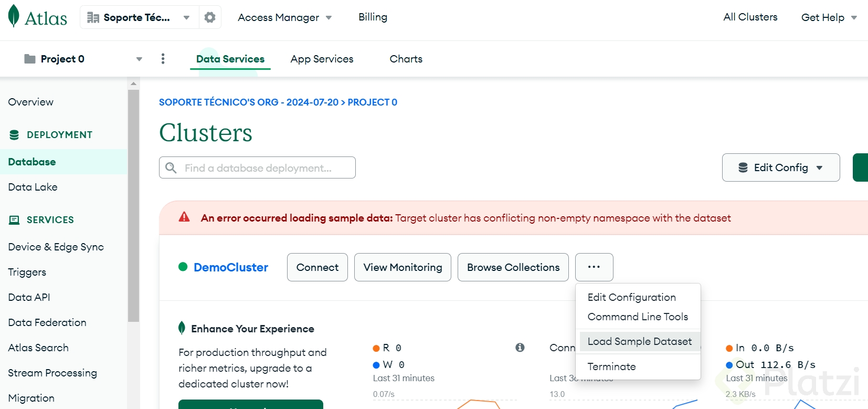Click the DemoCluster ellipsis more-options button
Viewport: 868px width, 409px height.
594,267
